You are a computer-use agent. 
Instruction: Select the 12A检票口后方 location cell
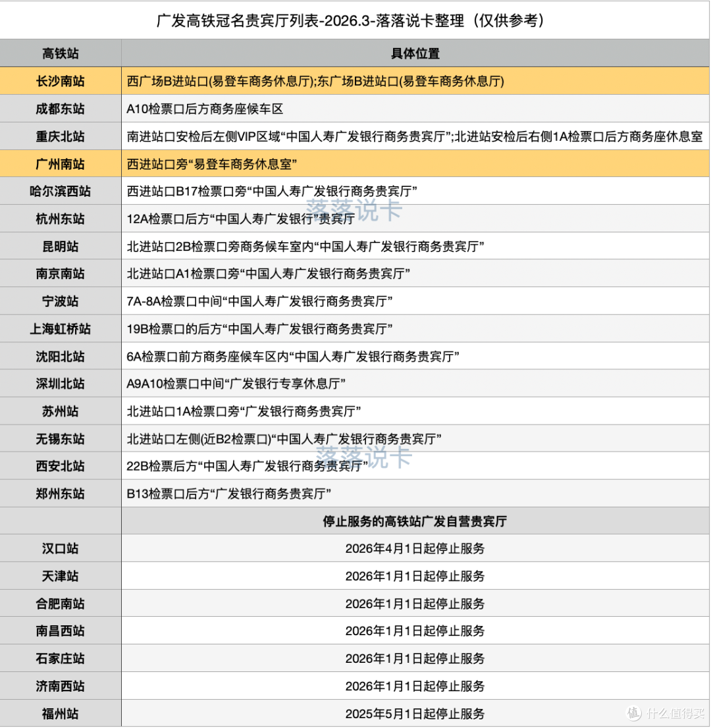click(415, 219)
